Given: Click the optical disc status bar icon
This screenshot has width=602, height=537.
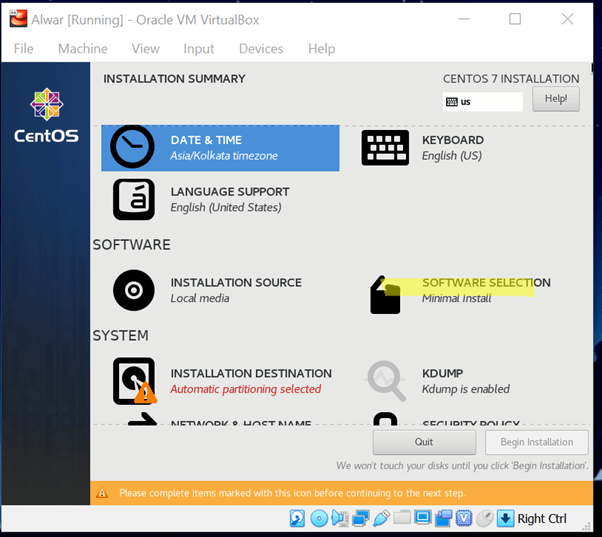Looking at the screenshot, I should tap(319, 518).
